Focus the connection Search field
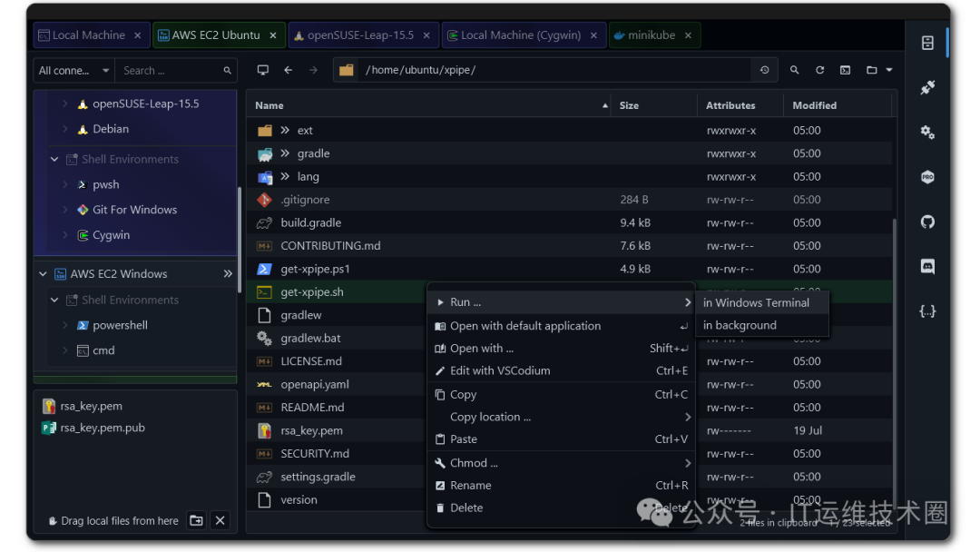This screenshot has height=552, width=980. pos(171,71)
